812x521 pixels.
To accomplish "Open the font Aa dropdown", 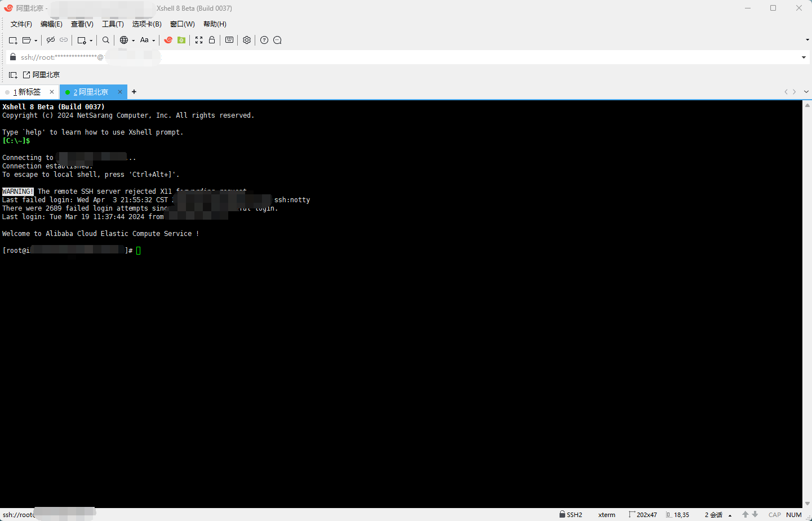I will pyautogui.click(x=148, y=40).
